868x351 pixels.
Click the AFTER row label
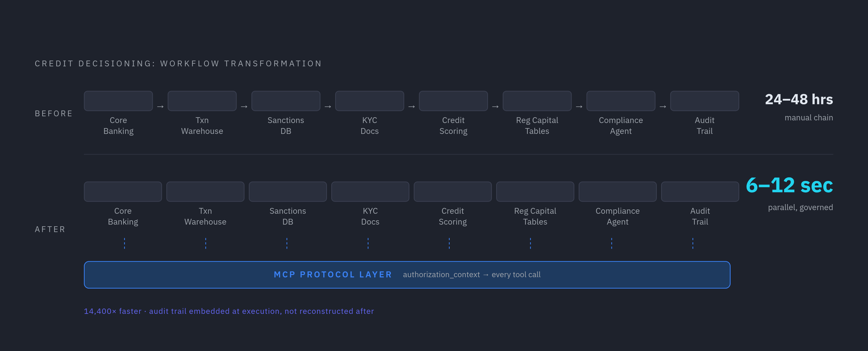click(x=50, y=229)
